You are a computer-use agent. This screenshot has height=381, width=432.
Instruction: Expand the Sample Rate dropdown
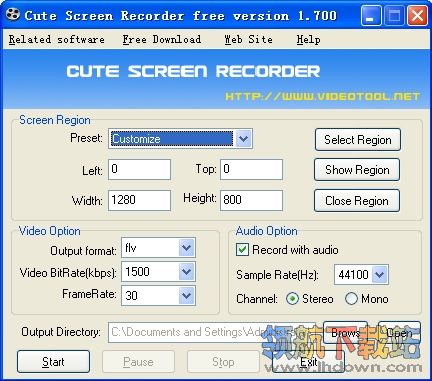380,275
